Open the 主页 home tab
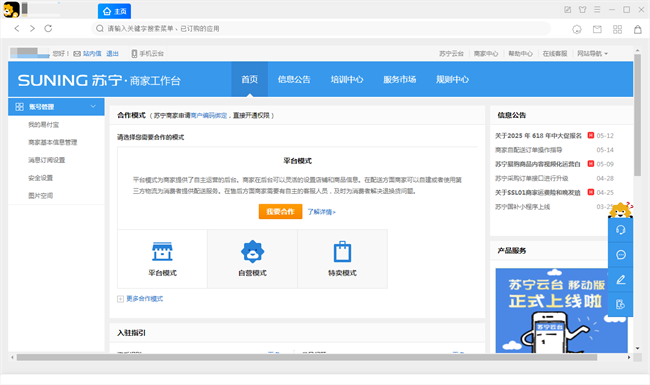The image size is (650, 385). tap(114, 11)
